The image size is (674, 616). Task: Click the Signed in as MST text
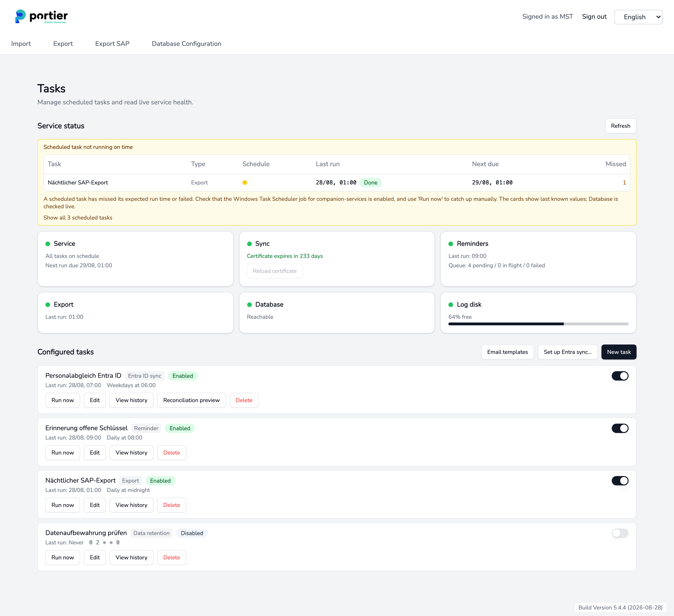click(547, 17)
